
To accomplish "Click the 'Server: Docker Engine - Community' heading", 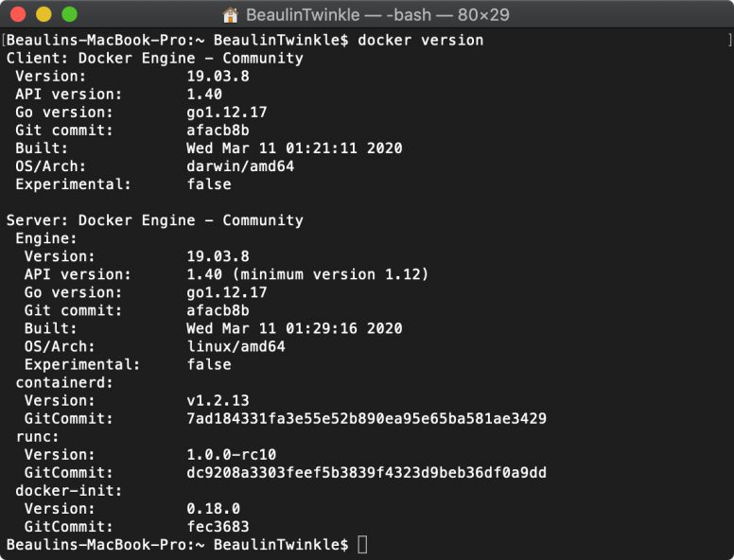I will [x=155, y=220].
